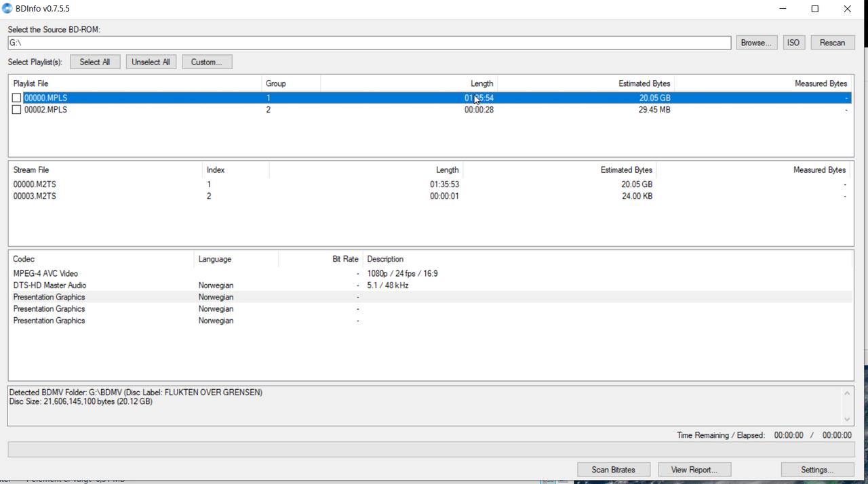
Task: Check the 00002.MPLS playlist checkbox
Action: (x=16, y=110)
